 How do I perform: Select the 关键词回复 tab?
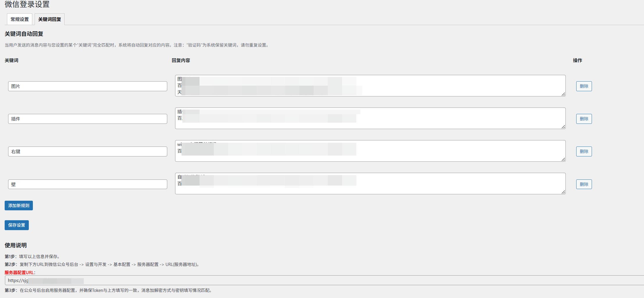49,19
